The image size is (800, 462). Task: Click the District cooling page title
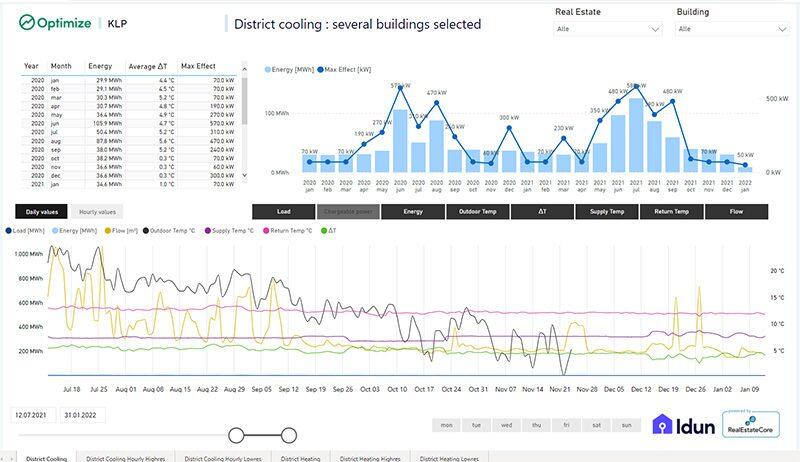358,24
